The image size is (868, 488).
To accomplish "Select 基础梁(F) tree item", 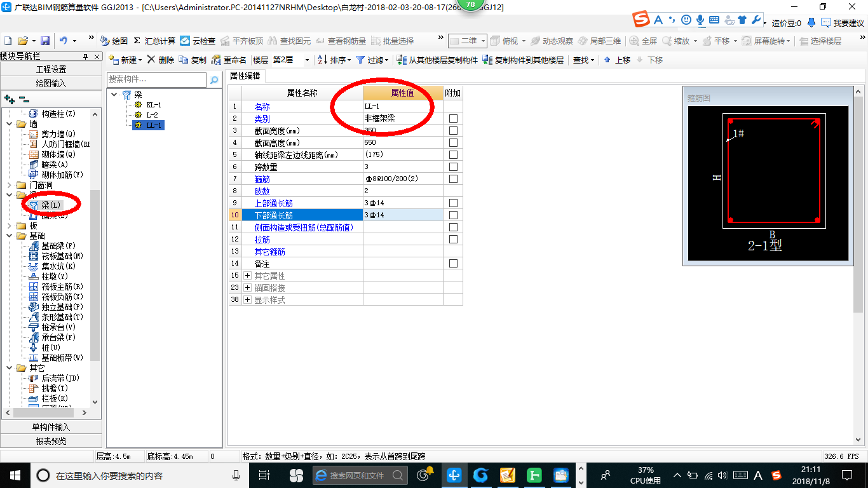I will (x=58, y=246).
